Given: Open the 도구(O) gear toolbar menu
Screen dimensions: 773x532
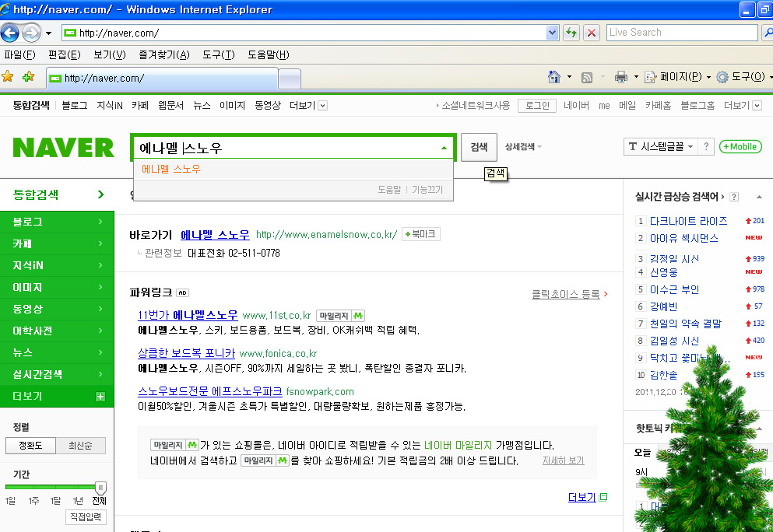Looking at the screenshot, I should pos(743,77).
